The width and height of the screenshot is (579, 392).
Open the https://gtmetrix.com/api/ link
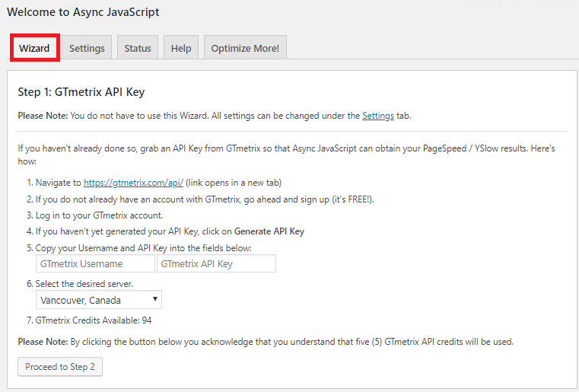coord(133,183)
